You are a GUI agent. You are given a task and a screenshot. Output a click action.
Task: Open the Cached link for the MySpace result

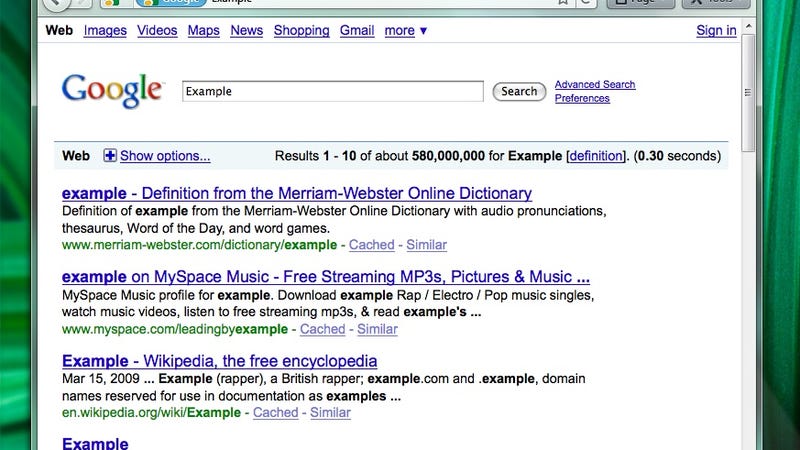[322, 329]
